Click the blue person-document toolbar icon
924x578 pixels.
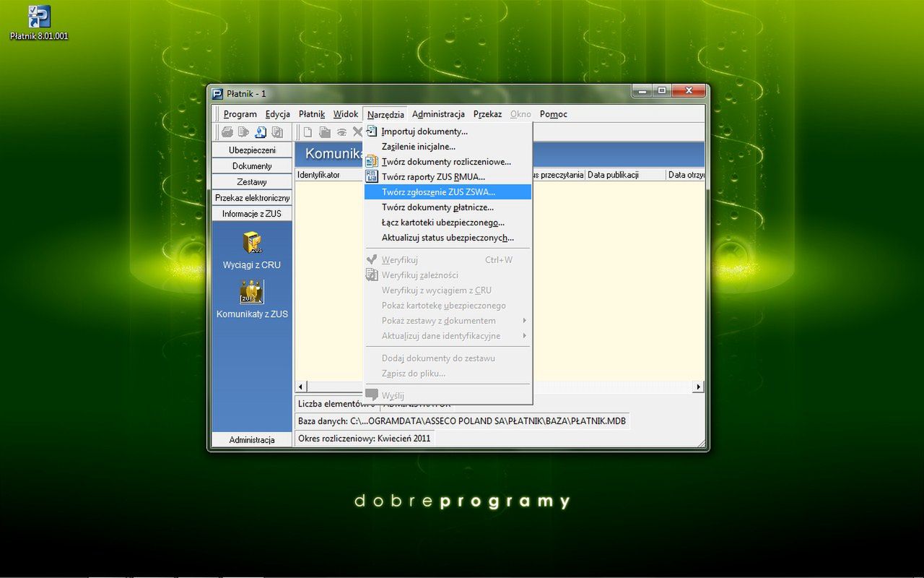(x=260, y=132)
